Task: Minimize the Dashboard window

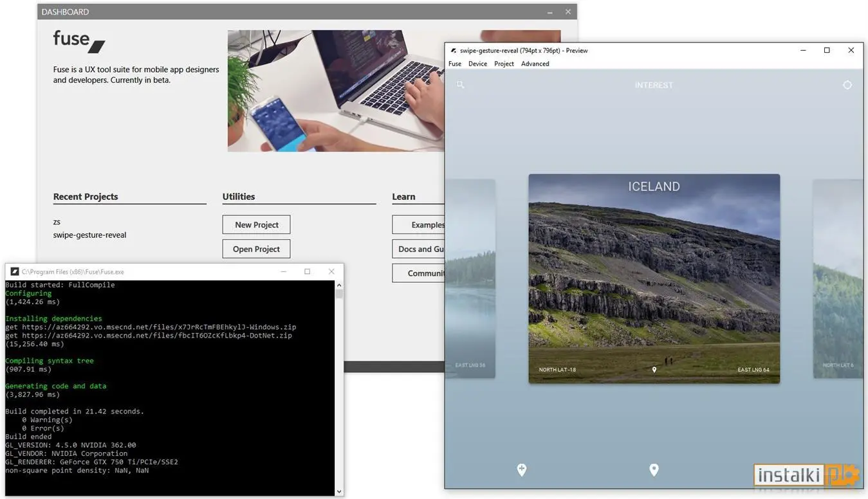Action: click(550, 12)
